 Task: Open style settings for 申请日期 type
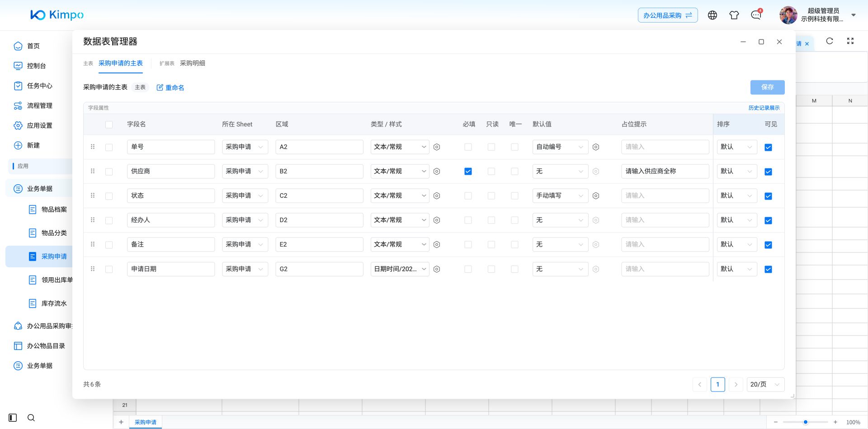pos(437,269)
